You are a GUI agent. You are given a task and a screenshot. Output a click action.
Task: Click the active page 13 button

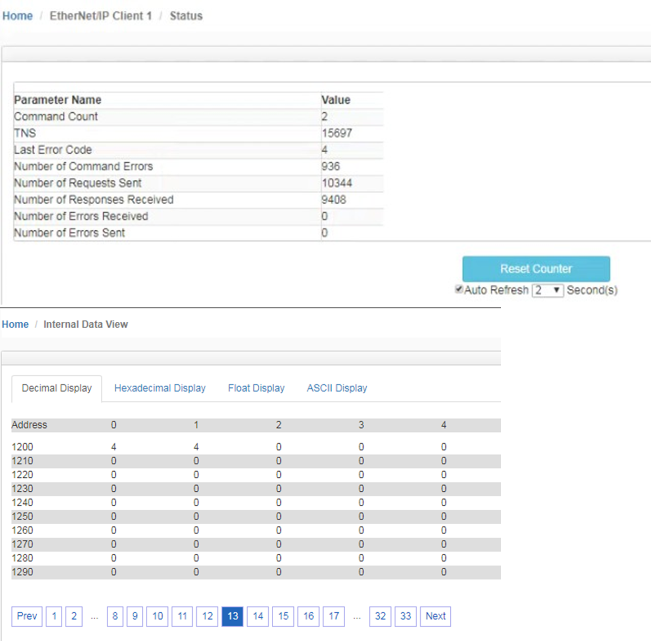(x=233, y=616)
